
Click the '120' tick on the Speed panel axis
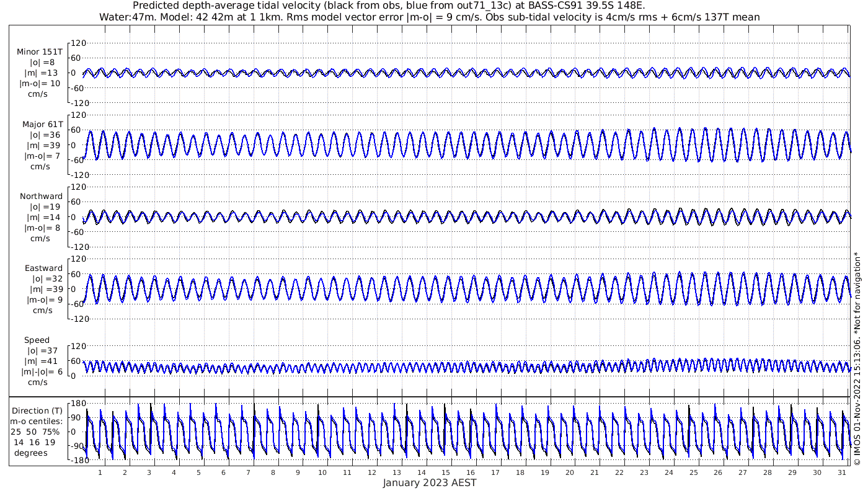click(77, 345)
